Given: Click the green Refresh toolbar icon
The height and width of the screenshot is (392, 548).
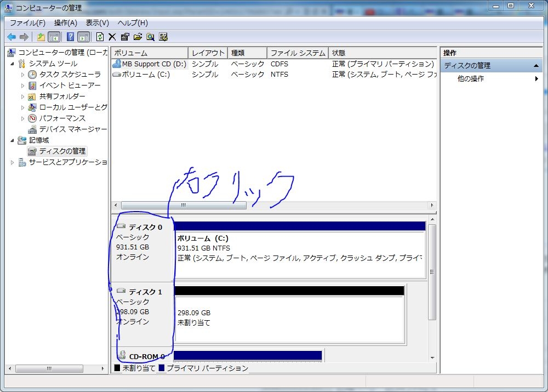Looking at the screenshot, I should 100,37.
